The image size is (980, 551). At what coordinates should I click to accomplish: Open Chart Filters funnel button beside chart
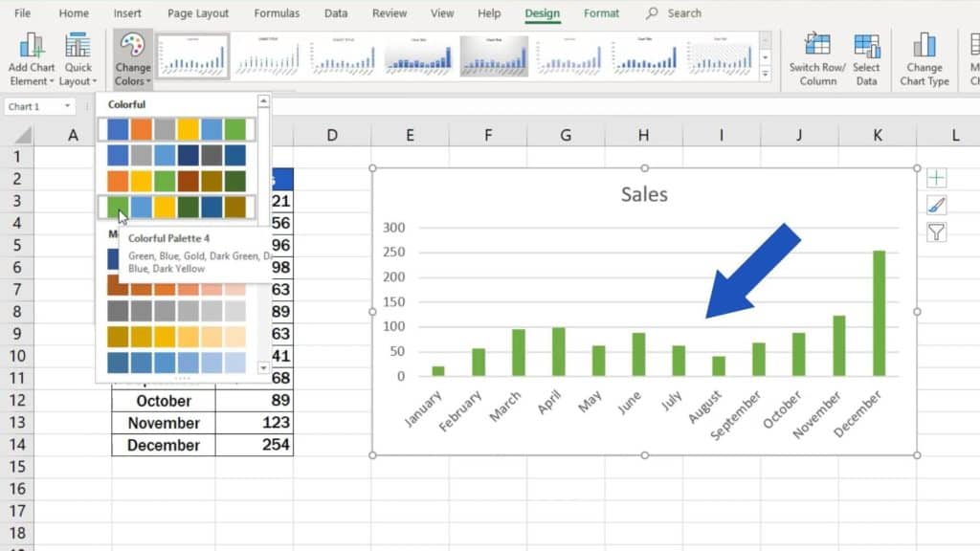point(936,231)
